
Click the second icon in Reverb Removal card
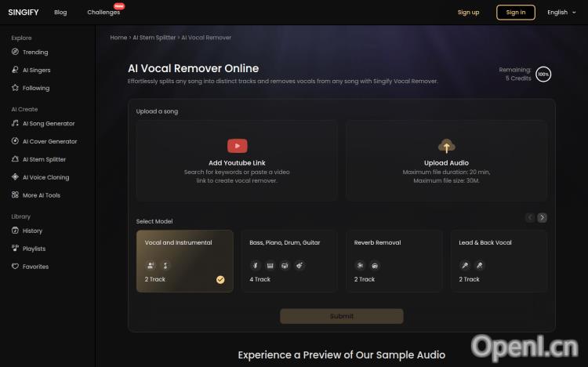click(x=375, y=266)
